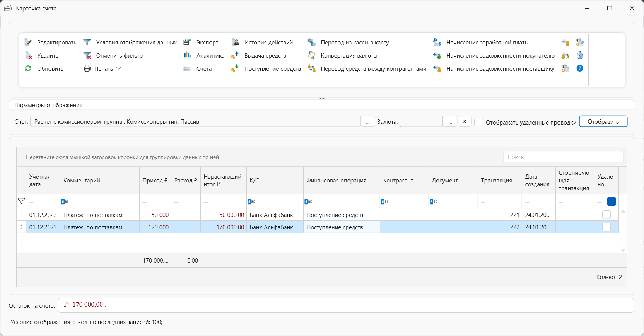This screenshot has height=336, width=644.
Task: Click the Выдача средств icon
Action: click(x=235, y=55)
